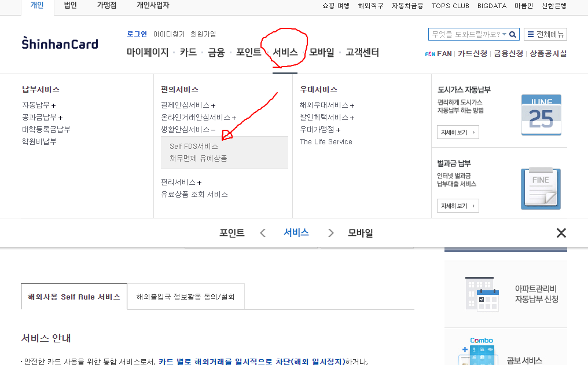Open 자동차금융 top link
This screenshot has width=588, height=365.
(407, 6)
